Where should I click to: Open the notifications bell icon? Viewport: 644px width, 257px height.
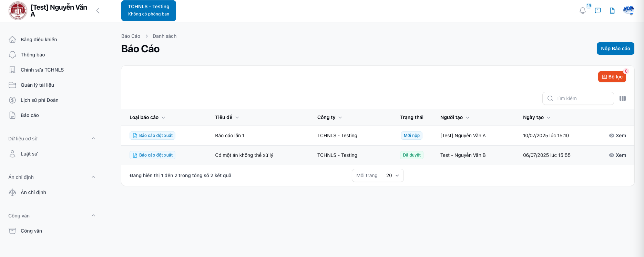pos(582,11)
